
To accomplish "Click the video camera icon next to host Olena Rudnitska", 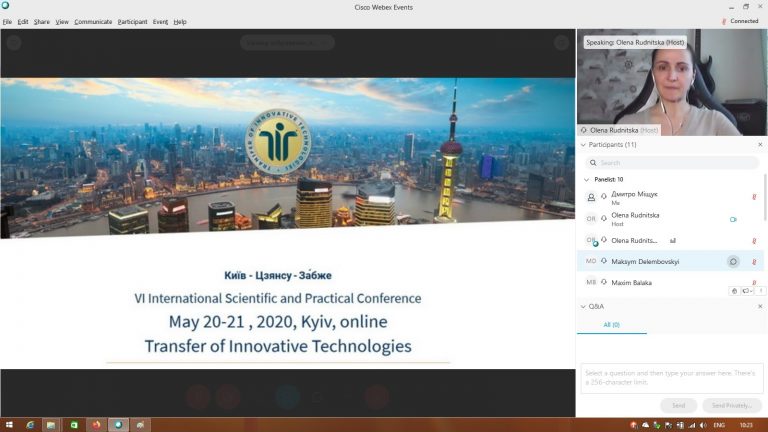I will coord(733,219).
